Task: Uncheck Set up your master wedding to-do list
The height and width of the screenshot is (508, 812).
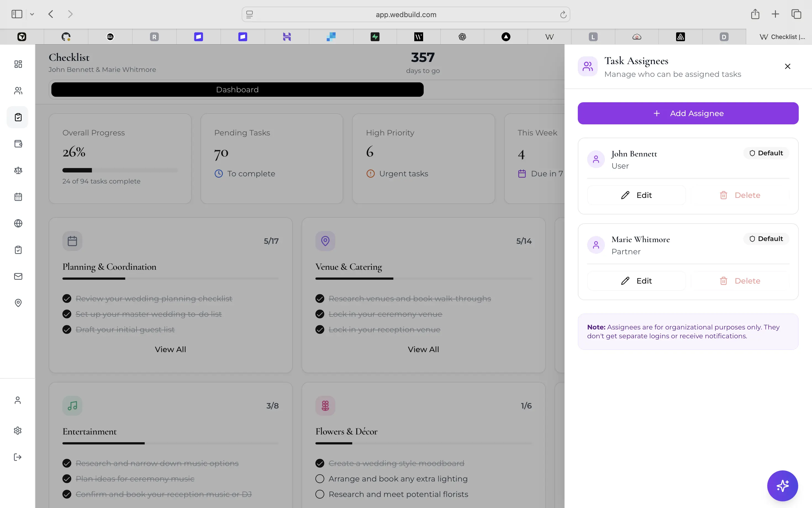Action: pos(67,314)
